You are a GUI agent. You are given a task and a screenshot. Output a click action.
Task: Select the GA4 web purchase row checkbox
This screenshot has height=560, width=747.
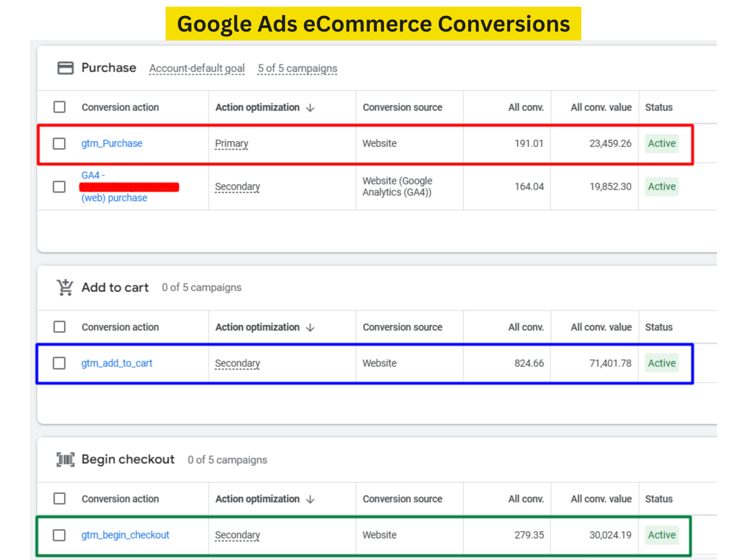pyautogui.click(x=59, y=187)
